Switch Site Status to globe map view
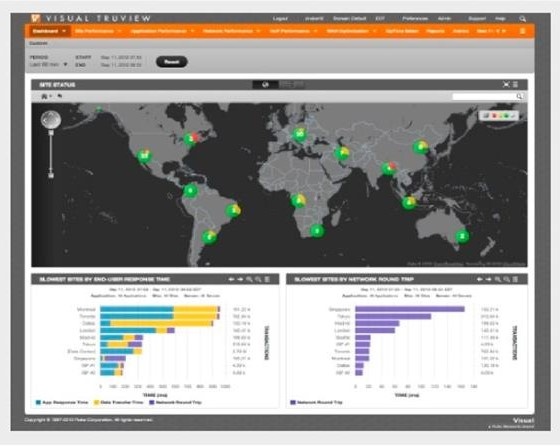560x446 pixels. (x=265, y=85)
